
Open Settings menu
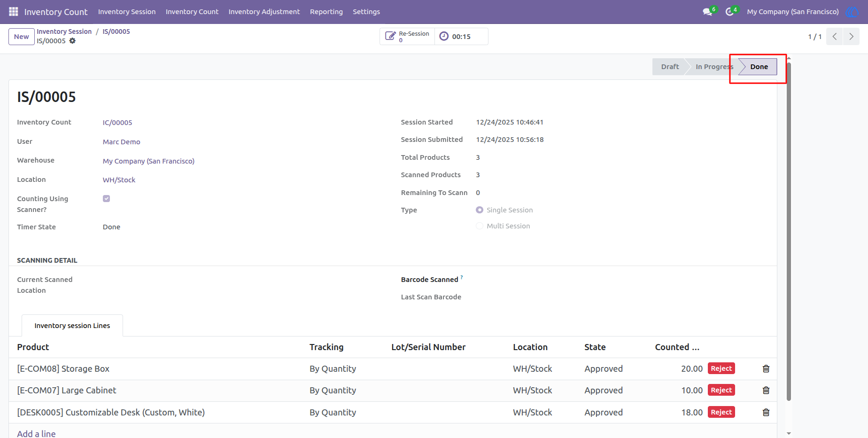(x=366, y=12)
